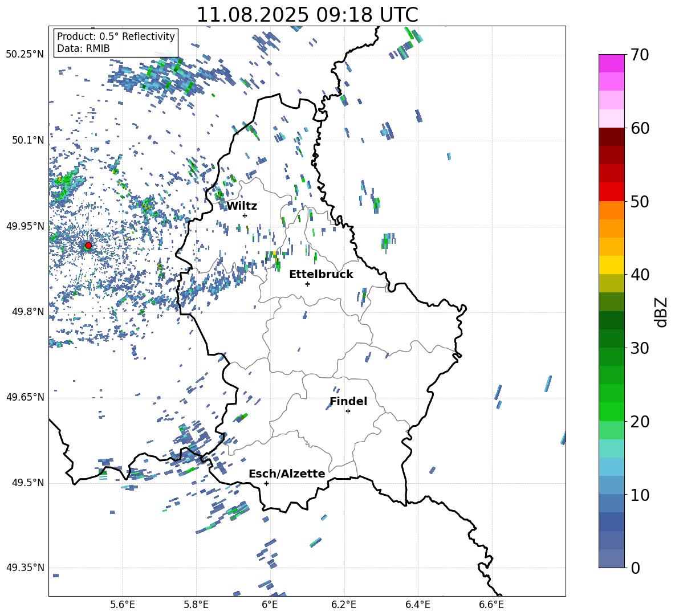
Task: Click the 6.6°E longitude label
Action: (491, 605)
